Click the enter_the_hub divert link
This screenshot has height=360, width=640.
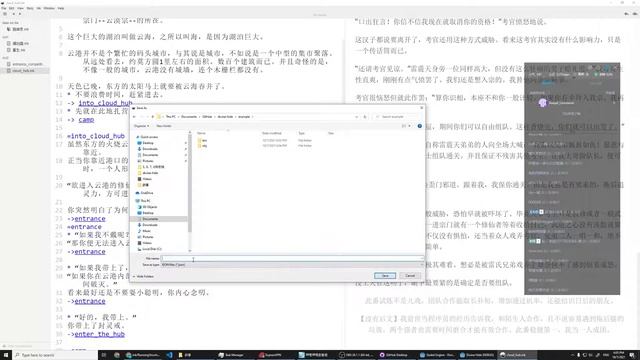(100, 334)
